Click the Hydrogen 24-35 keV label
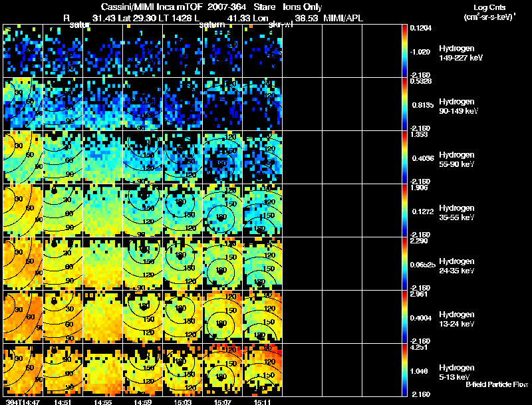The image size is (532, 405). [457, 266]
